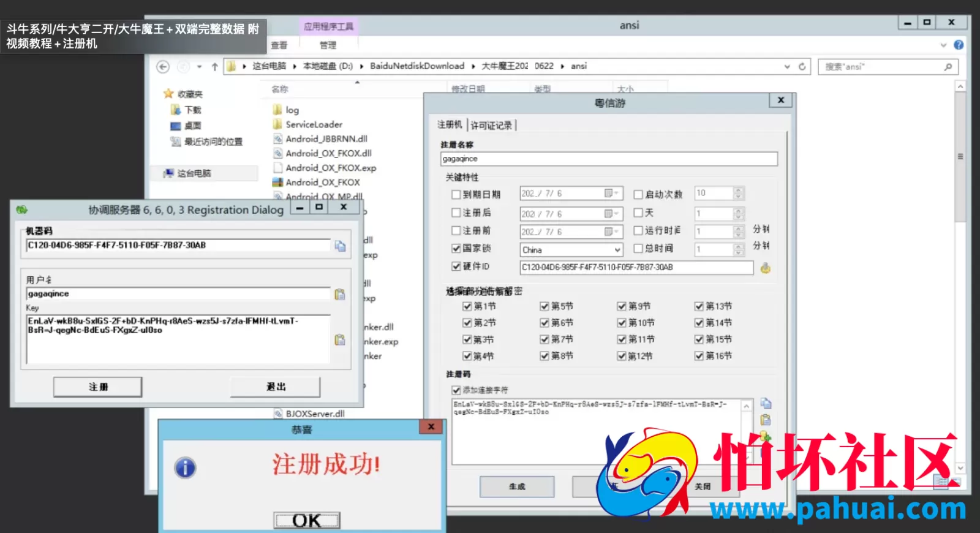Paste username in Registration Dialog
The width and height of the screenshot is (980, 533).
pyautogui.click(x=340, y=295)
